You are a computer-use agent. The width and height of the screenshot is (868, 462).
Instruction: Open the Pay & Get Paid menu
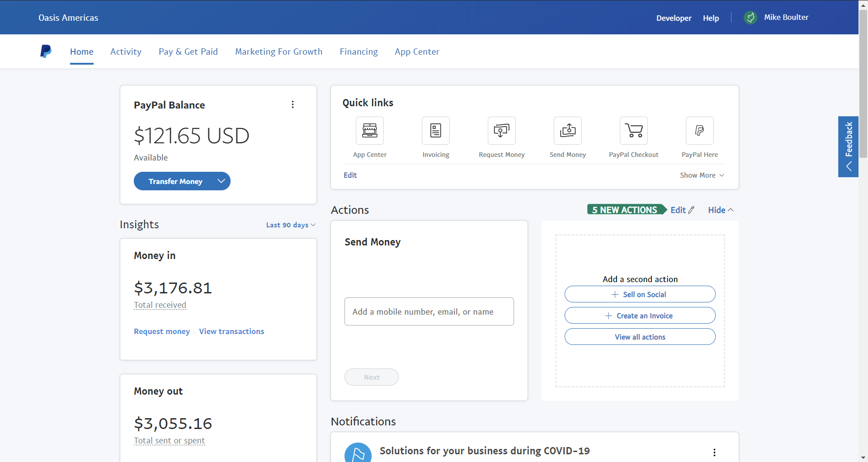[188, 52]
